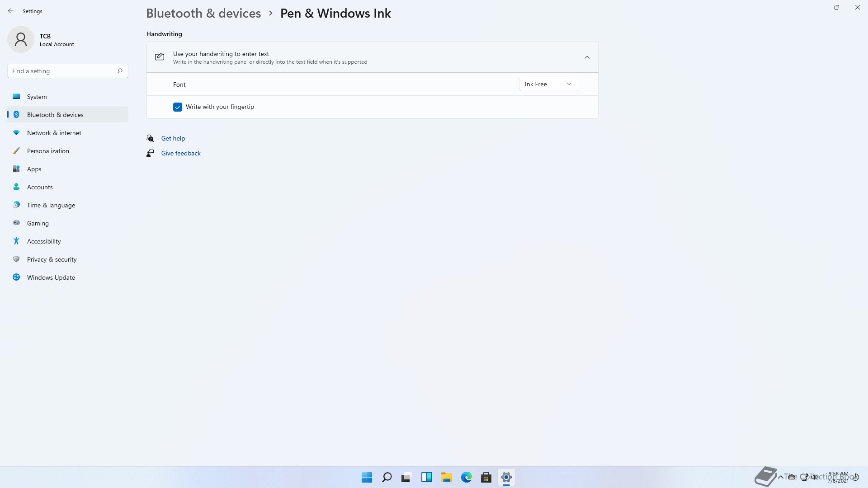Launch Microsoft Edge from taskbar
The height and width of the screenshot is (488, 868).
pyautogui.click(x=466, y=477)
